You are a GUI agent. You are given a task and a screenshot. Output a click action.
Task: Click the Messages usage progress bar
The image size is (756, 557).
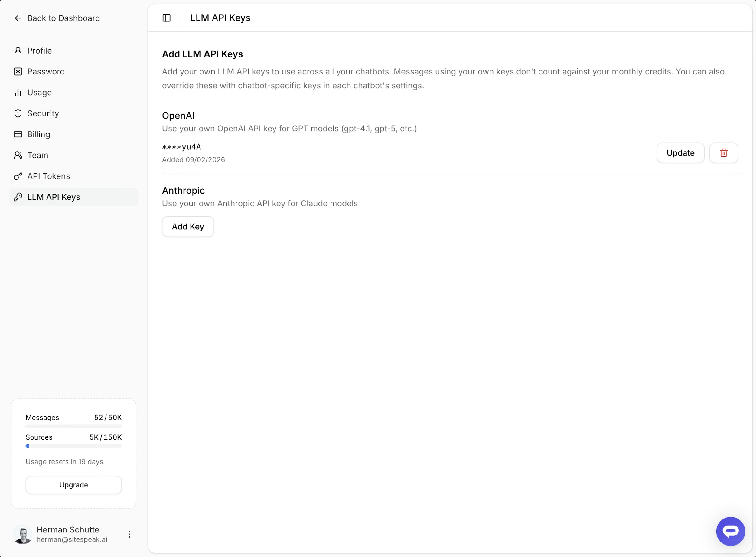(73, 427)
